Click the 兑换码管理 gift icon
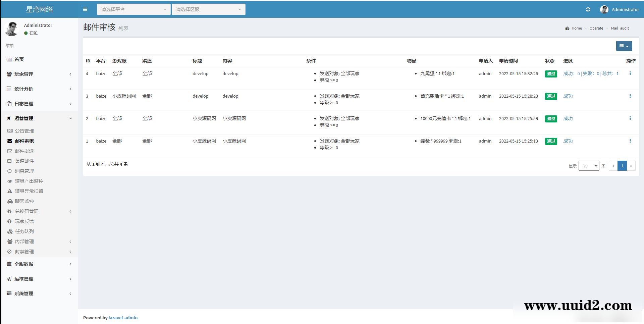 click(10, 211)
